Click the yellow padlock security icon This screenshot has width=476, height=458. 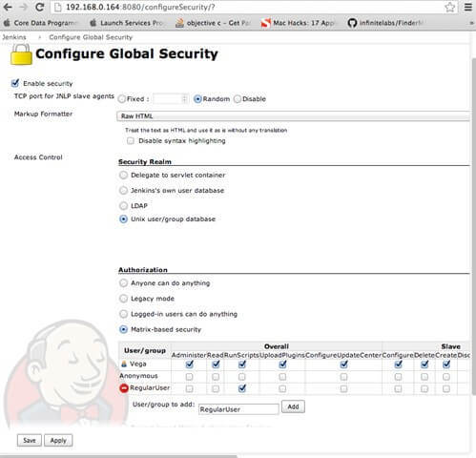(x=21, y=54)
